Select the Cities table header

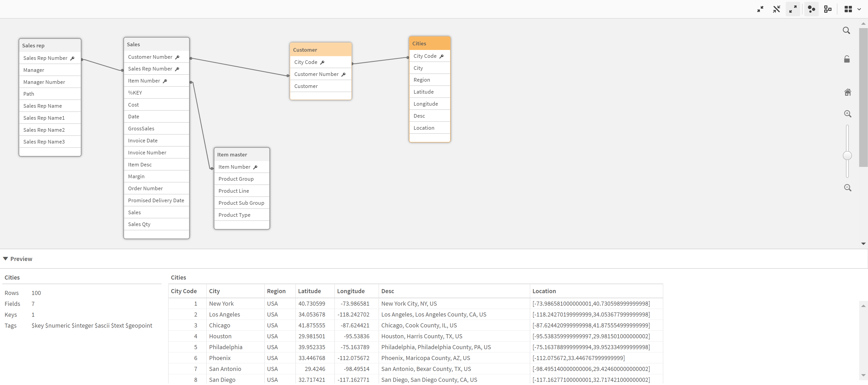click(429, 43)
